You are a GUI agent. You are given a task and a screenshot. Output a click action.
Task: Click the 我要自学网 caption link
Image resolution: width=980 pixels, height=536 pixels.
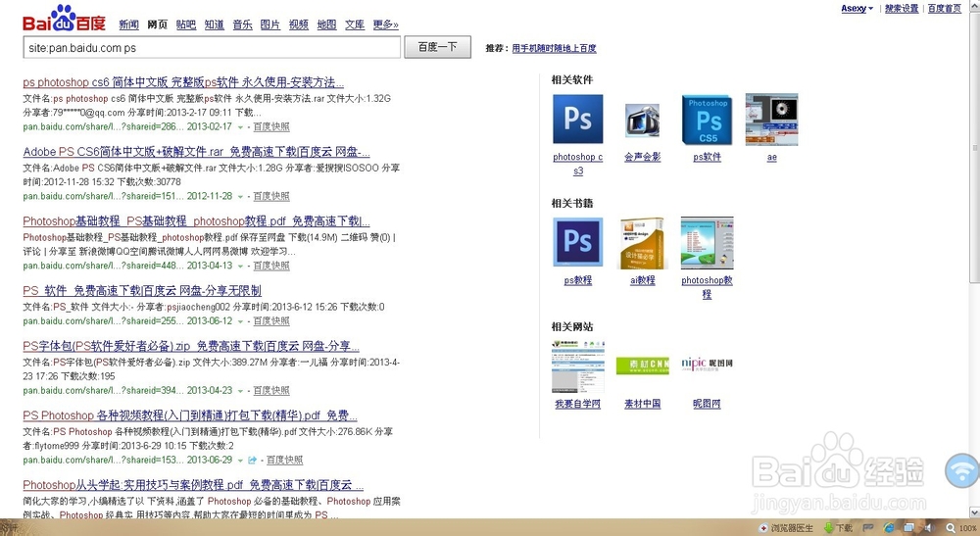pos(577,404)
